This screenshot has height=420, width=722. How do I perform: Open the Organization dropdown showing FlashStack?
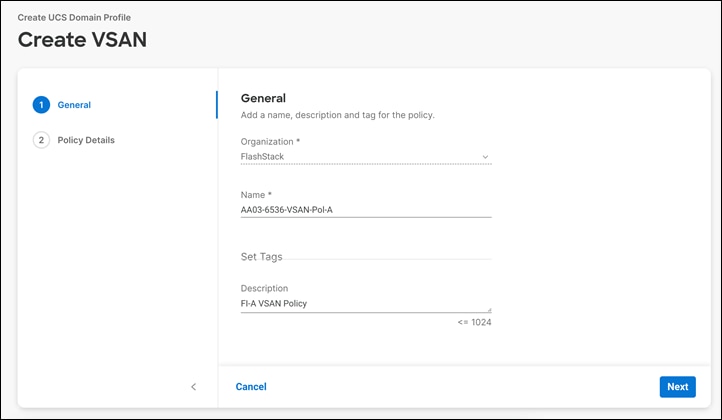point(366,157)
